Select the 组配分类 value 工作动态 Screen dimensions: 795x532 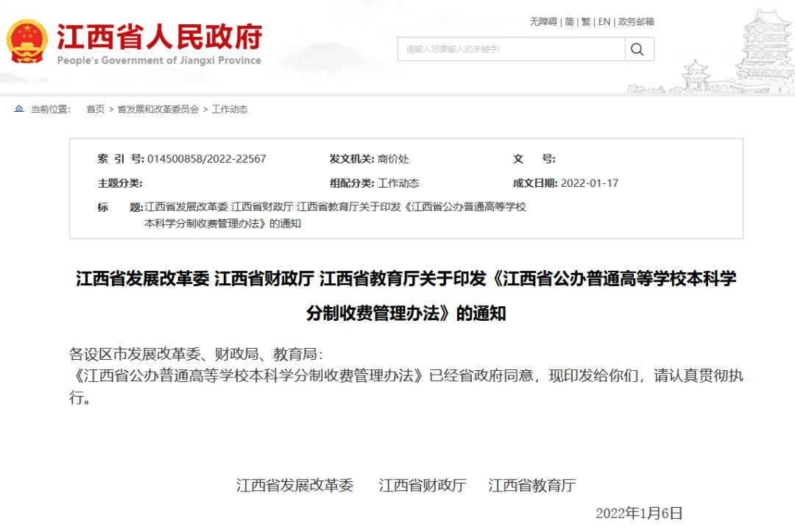pyautogui.click(x=398, y=183)
